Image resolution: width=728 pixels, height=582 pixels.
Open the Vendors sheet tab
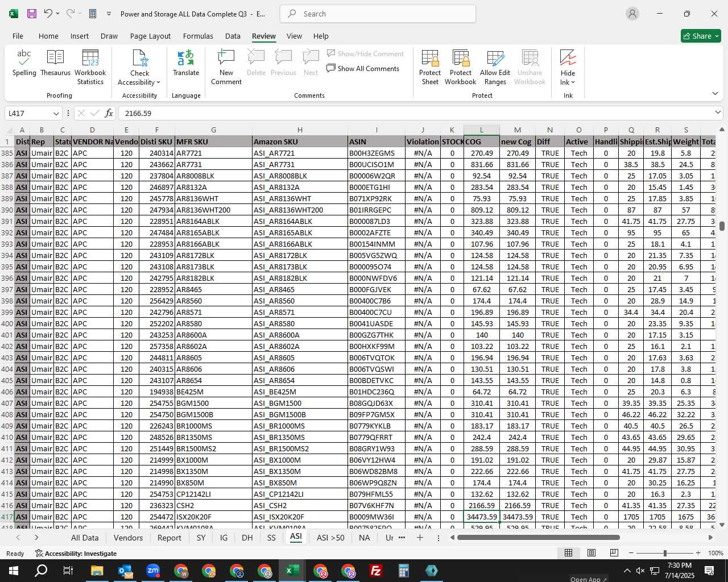tap(128, 538)
